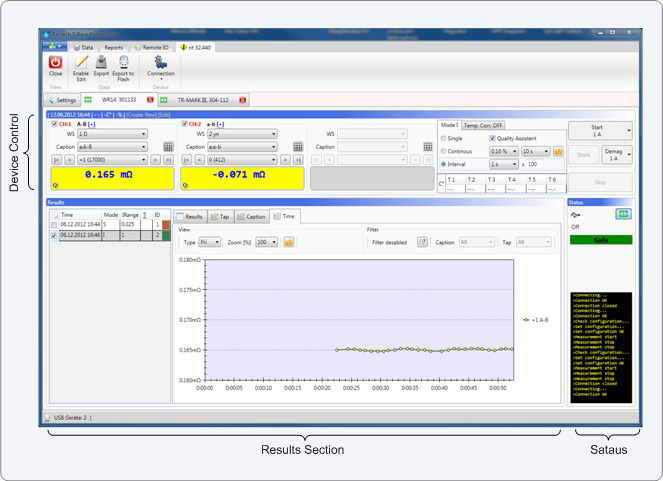Click the grid icon next to CH1 caption
Viewport: 663px width, 481px height.
pos(169,146)
